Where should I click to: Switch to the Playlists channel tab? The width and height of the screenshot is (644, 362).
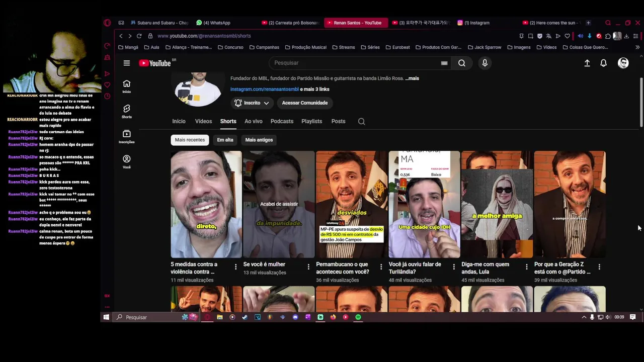[x=312, y=121]
